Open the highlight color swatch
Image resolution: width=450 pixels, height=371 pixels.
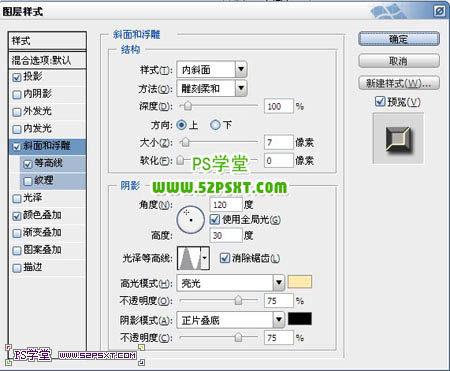[300, 282]
